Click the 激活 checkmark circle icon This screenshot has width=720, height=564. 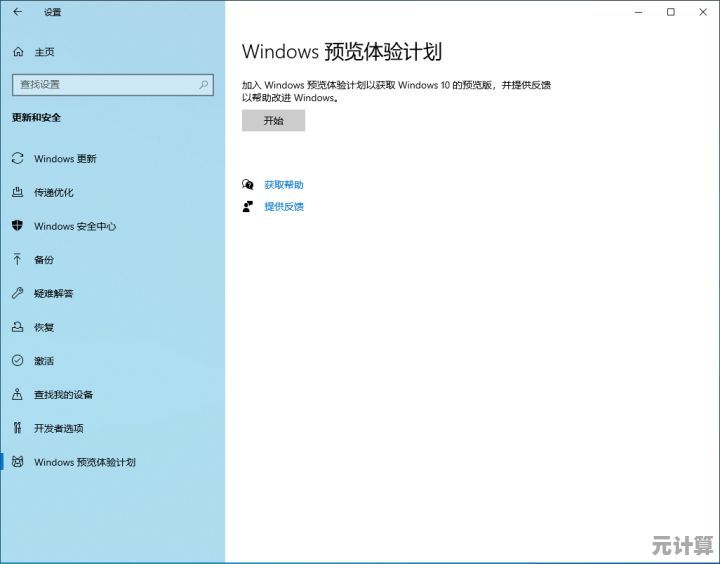[x=17, y=361]
